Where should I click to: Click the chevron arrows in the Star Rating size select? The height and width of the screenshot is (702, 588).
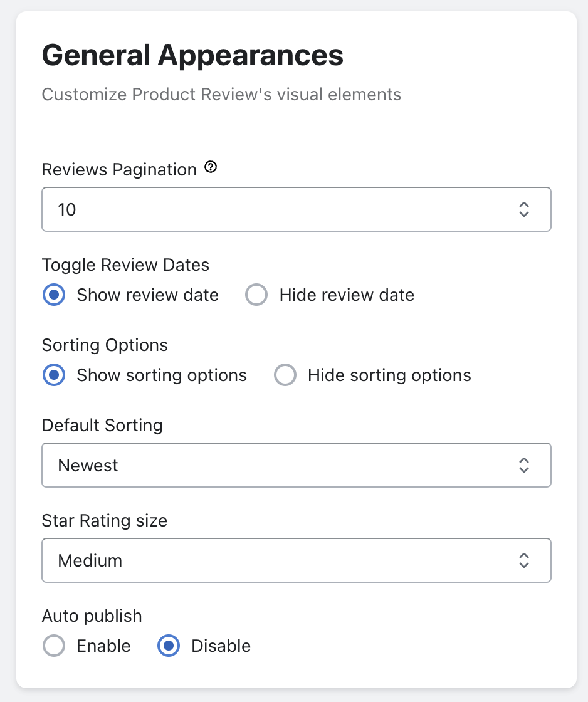[x=523, y=560]
